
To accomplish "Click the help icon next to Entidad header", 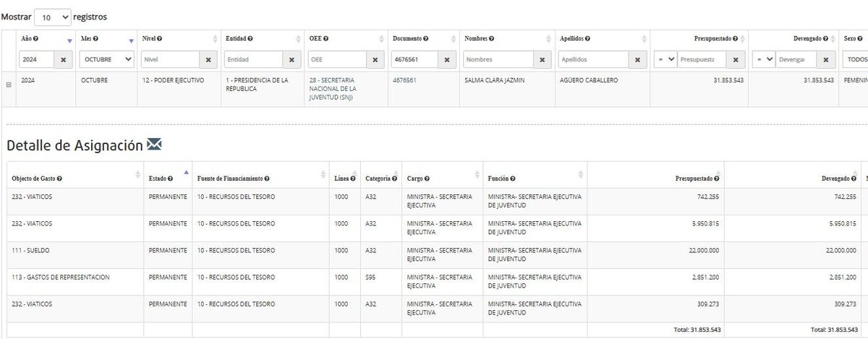I will coord(250,38).
